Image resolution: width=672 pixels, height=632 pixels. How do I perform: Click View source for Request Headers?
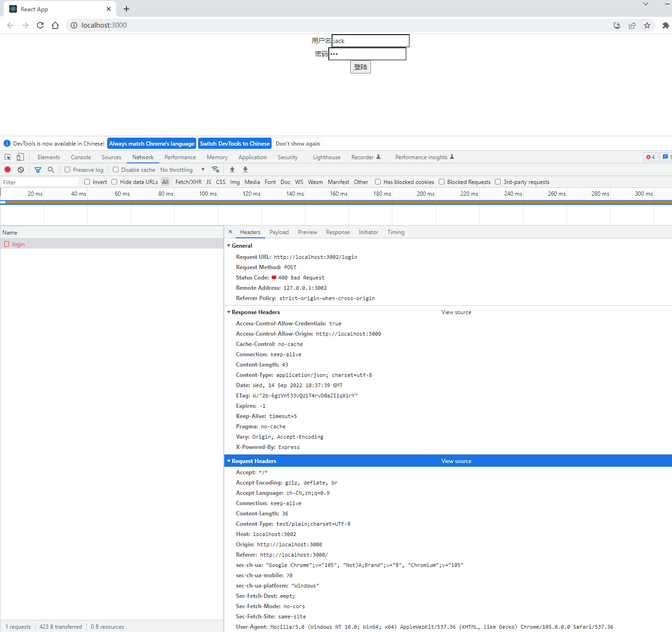tap(457, 461)
